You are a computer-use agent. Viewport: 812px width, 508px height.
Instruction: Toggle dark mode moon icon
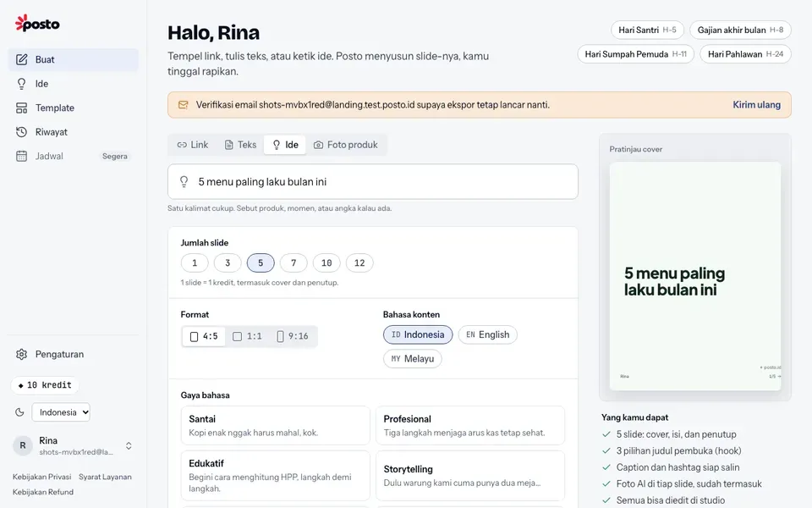[x=19, y=412]
